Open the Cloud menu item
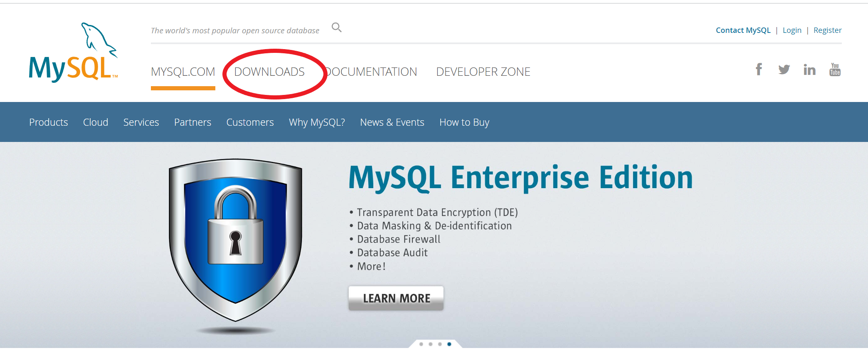This screenshot has width=868, height=353. point(96,122)
